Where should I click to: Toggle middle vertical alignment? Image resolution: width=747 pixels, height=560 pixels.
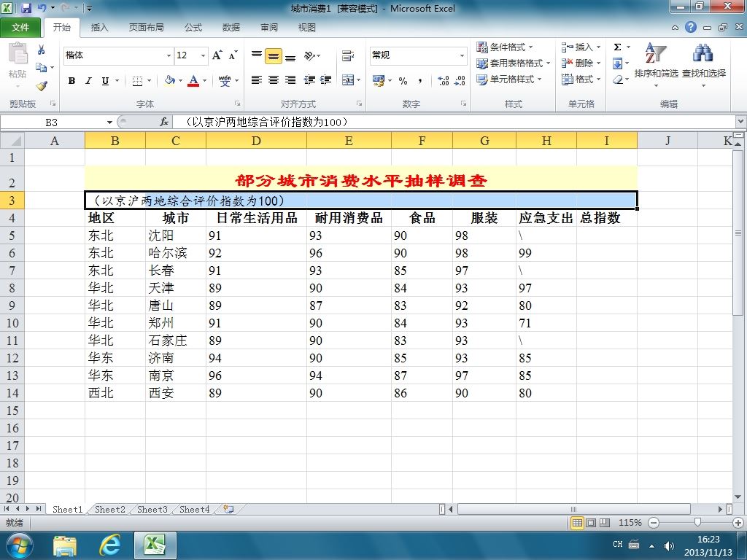274,56
